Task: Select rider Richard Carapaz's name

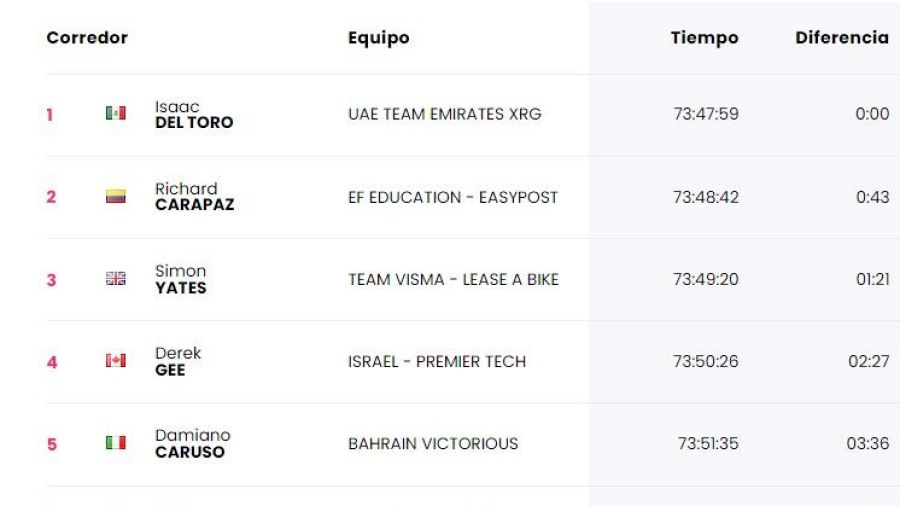Action: tap(194, 197)
